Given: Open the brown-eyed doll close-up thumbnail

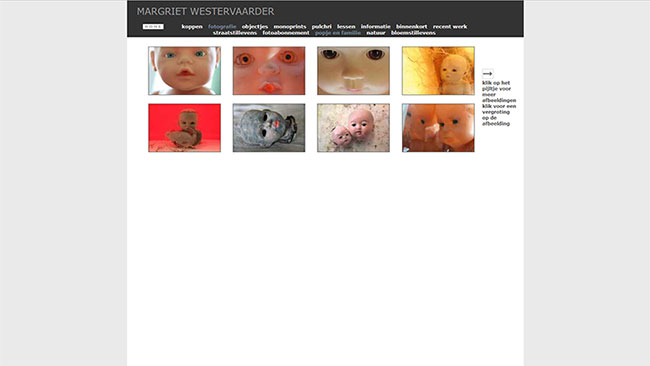Looking at the screenshot, I should (354, 71).
